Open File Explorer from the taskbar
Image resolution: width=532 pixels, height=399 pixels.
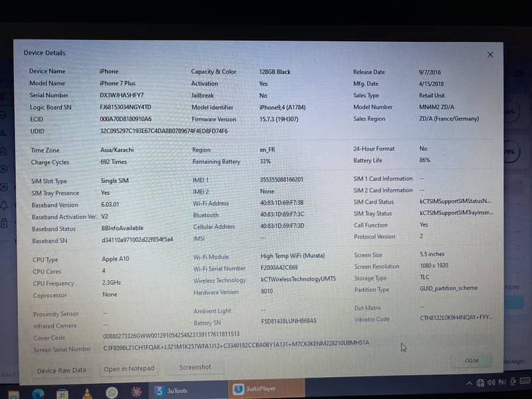pos(13,394)
